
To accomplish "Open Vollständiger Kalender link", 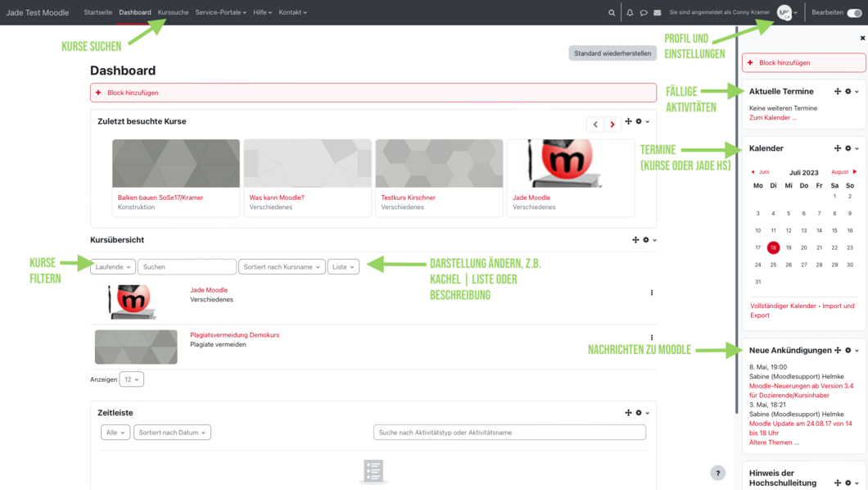I will click(x=784, y=306).
